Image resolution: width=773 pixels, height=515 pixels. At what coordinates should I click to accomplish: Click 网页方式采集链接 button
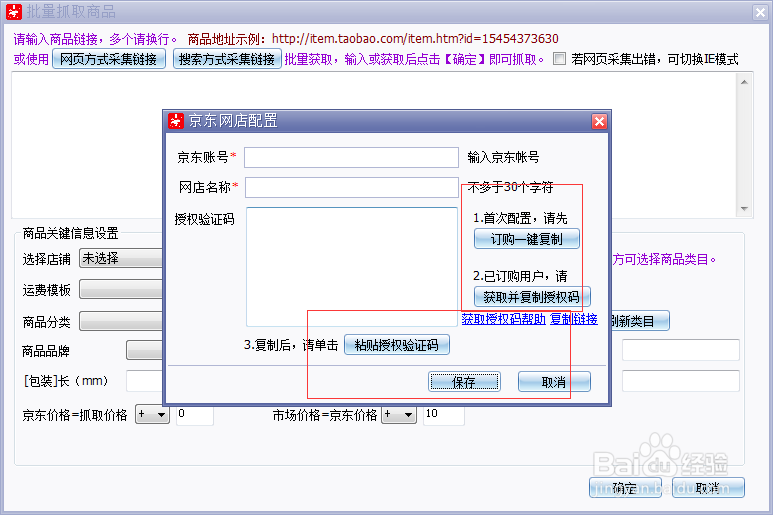[x=108, y=59]
